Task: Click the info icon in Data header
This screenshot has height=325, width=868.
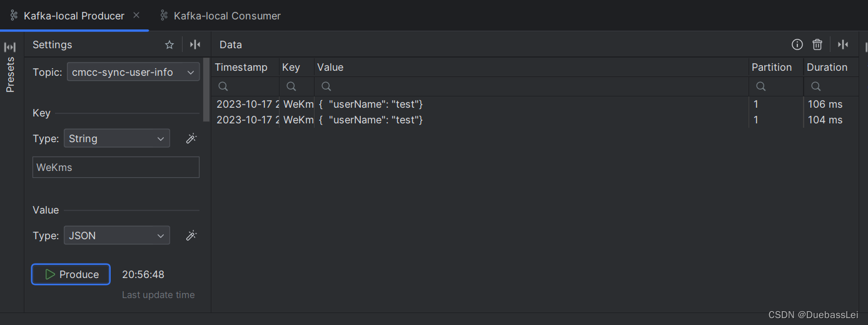Action: point(797,44)
